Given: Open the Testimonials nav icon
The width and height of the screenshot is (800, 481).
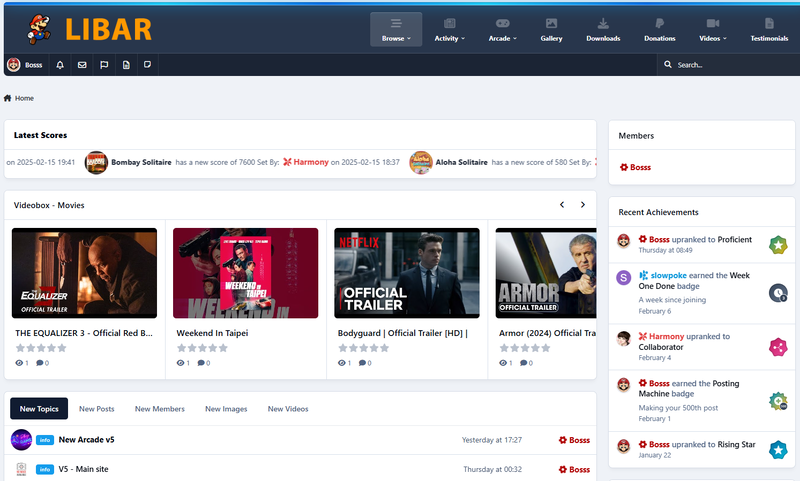Looking at the screenshot, I should tap(768, 23).
